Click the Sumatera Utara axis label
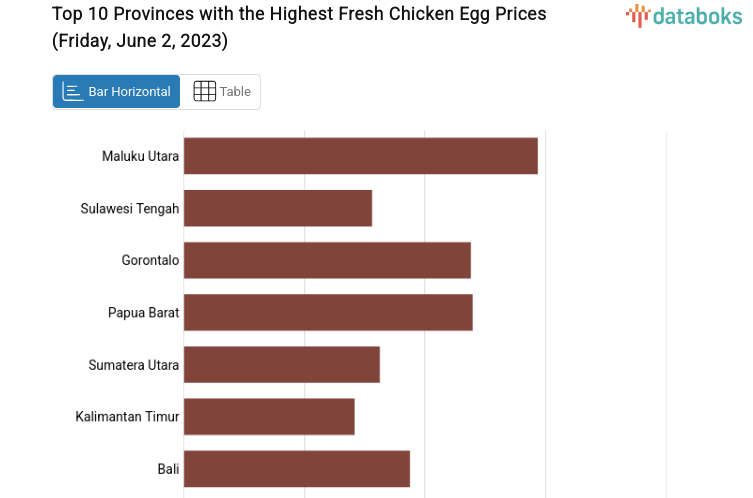The width and height of the screenshot is (753, 498). [x=134, y=364]
